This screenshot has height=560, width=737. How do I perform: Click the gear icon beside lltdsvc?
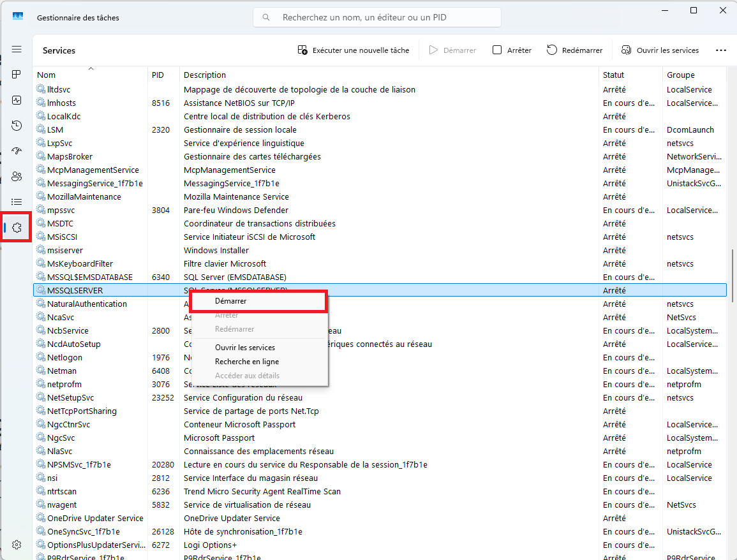point(41,89)
